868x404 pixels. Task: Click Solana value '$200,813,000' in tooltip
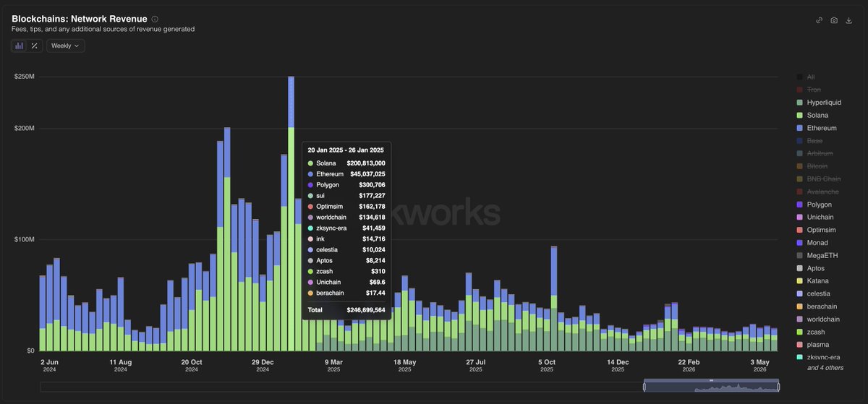[x=365, y=163]
